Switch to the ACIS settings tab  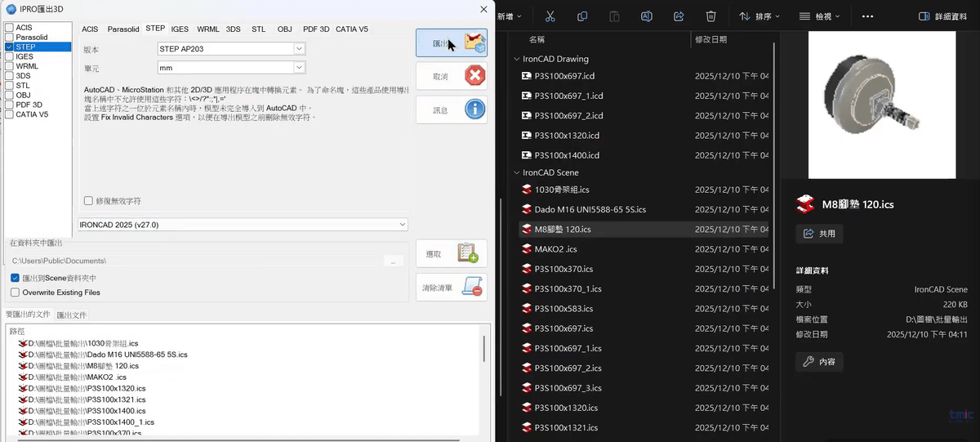point(90,29)
